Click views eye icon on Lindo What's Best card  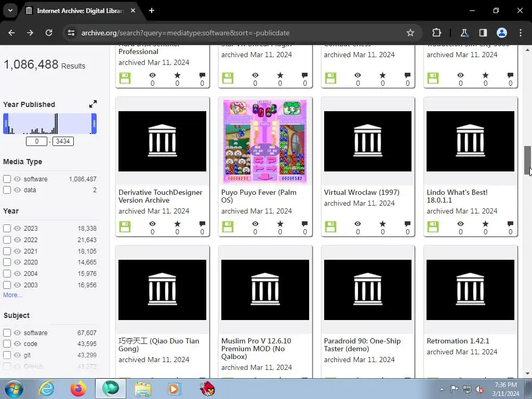click(460, 223)
